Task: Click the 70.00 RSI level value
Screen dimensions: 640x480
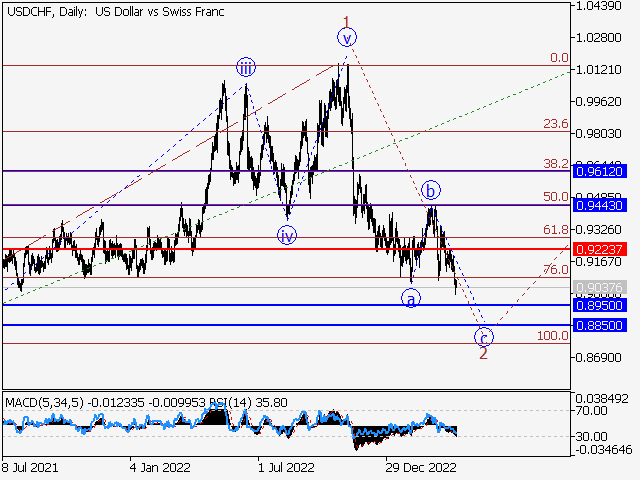Action: (x=591, y=411)
